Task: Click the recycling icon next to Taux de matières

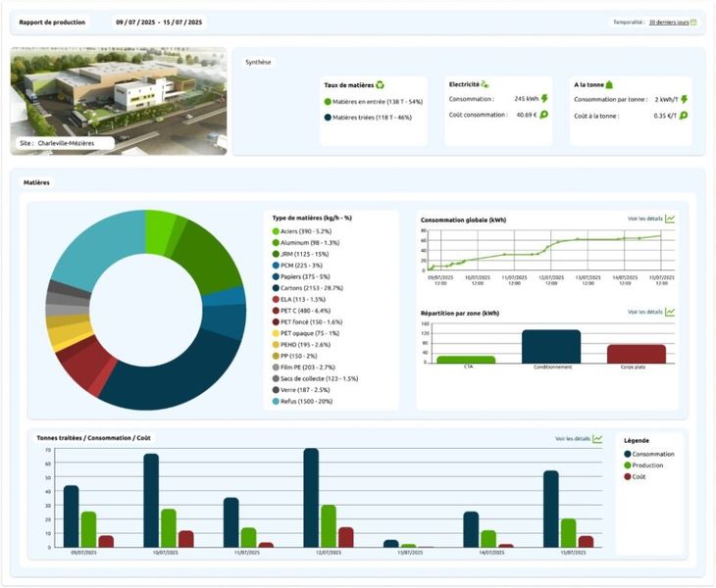Action: pyautogui.click(x=380, y=85)
